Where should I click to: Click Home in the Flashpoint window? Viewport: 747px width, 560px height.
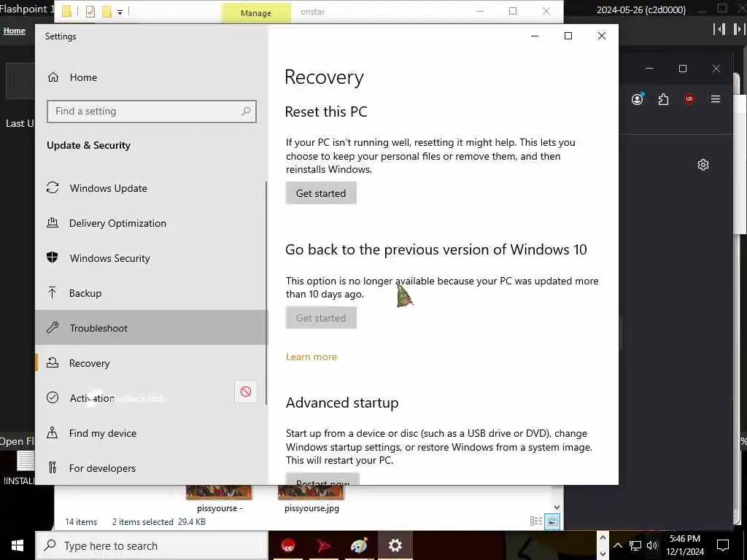coord(15,31)
